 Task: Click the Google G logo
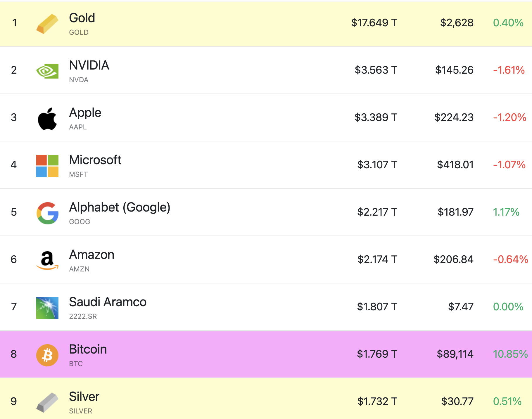pyautogui.click(x=47, y=213)
